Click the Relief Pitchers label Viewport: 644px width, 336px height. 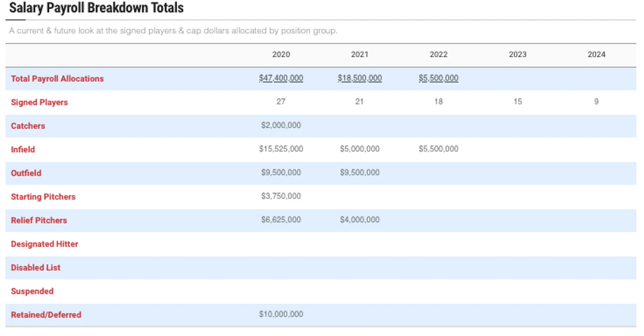(x=39, y=220)
